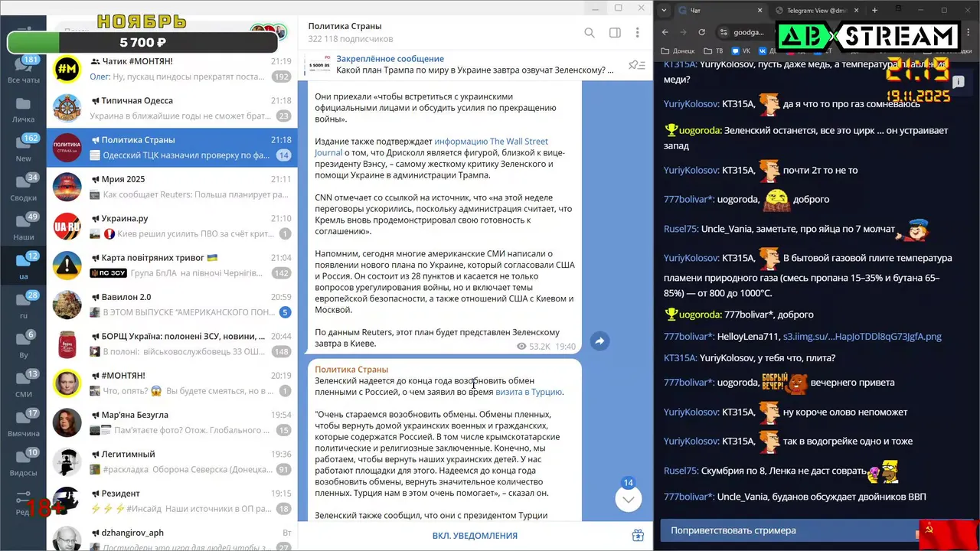Viewport: 980px width, 551px height.
Task: Click Политика Страны author name on post
Action: [351, 369]
